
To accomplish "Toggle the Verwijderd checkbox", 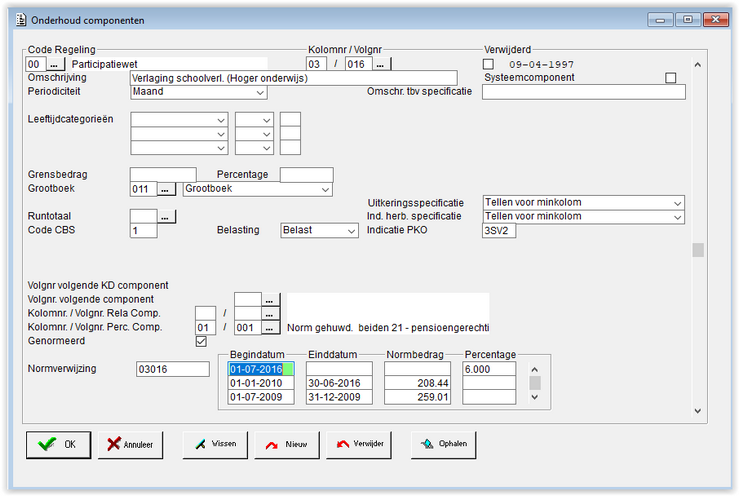I will tap(488, 64).
